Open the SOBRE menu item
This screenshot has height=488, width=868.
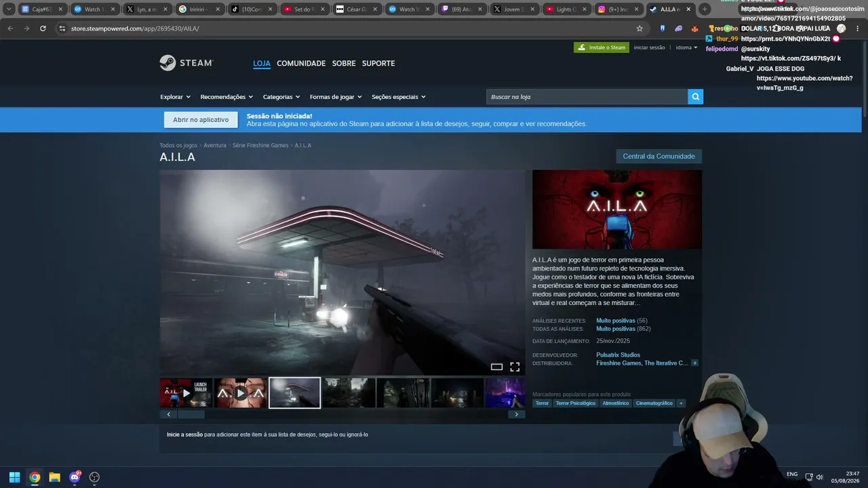[344, 63]
